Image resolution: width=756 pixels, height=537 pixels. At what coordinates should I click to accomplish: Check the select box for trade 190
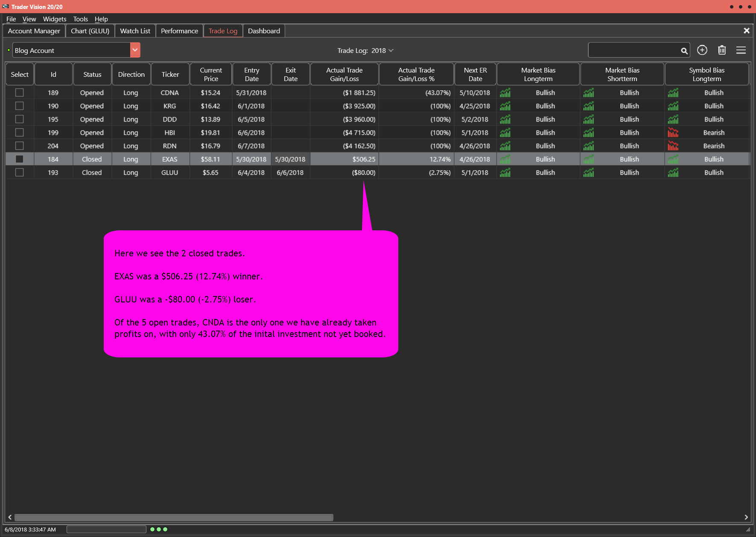click(x=19, y=106)
